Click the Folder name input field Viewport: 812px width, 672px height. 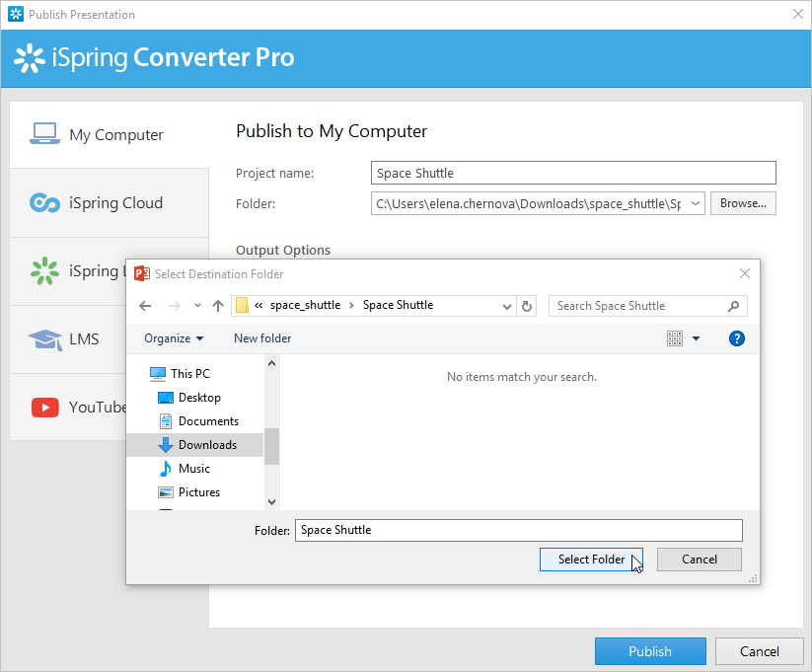[519, 530]
